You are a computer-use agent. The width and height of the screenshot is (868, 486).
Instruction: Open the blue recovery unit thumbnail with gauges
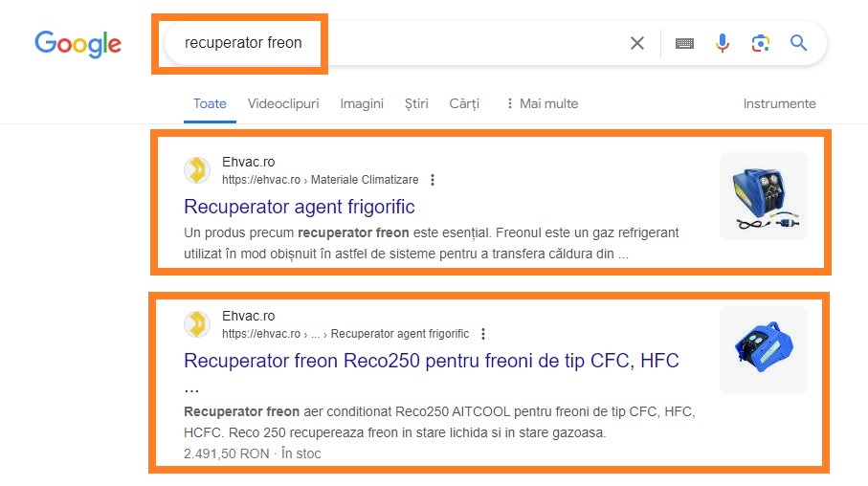(x=764, y=196)
